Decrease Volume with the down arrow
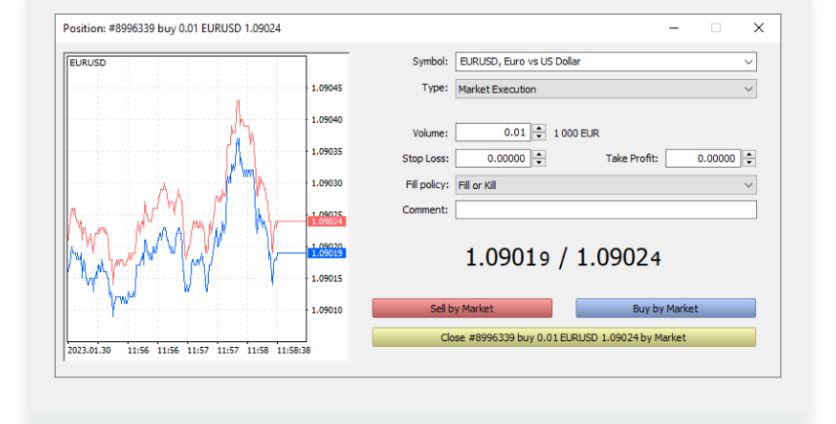 pyautogui.click(x=540, y=136)
